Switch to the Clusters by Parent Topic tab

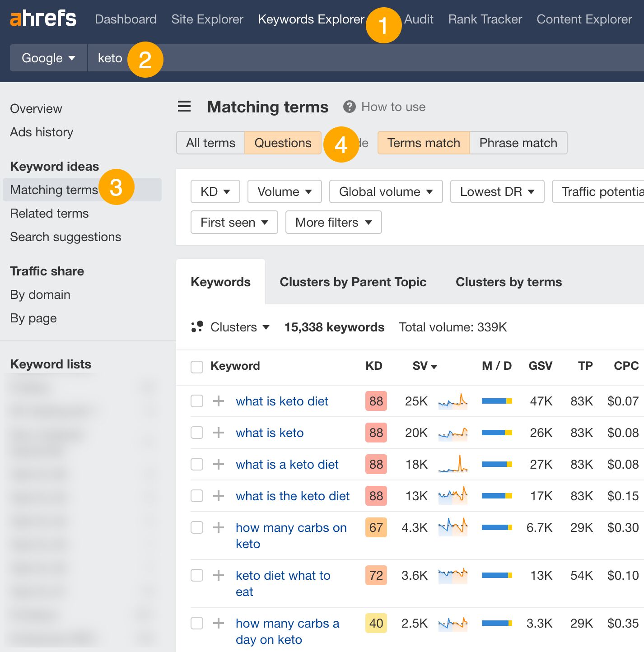tap(353, 282)
